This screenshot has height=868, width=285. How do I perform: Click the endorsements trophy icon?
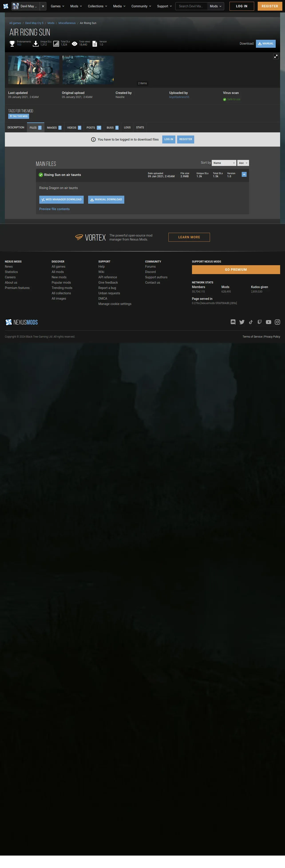coord(12,44)
